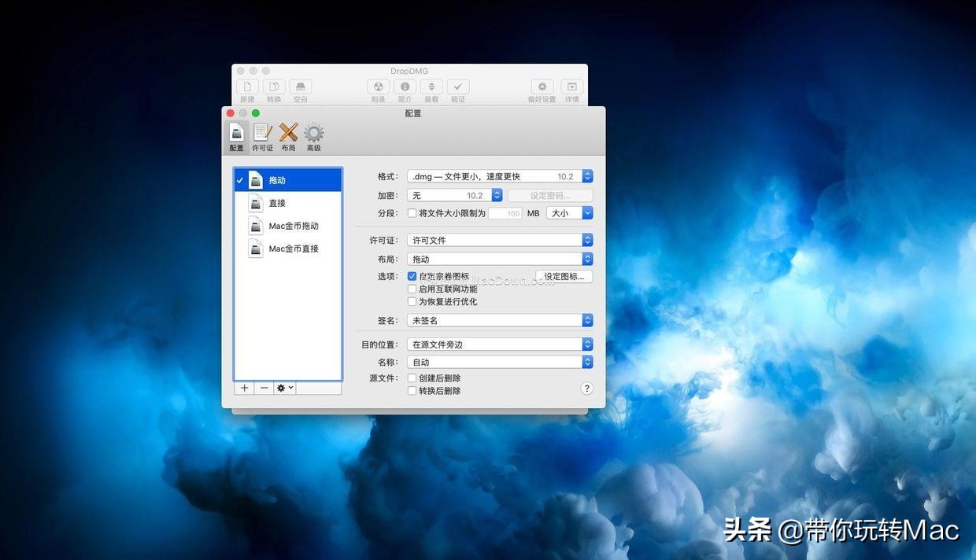Click the help question mark button

click(x=586, y=388)
